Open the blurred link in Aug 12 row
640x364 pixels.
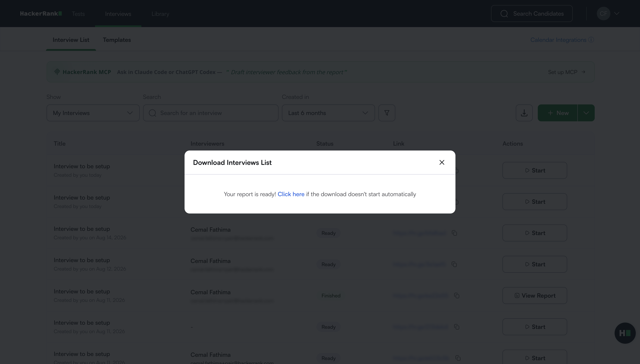coord(419,264)
